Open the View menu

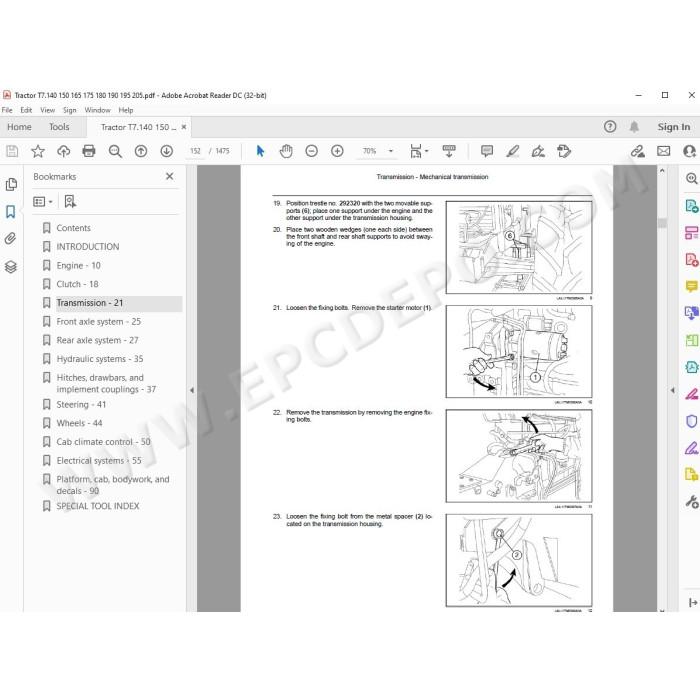pos(47,110)
